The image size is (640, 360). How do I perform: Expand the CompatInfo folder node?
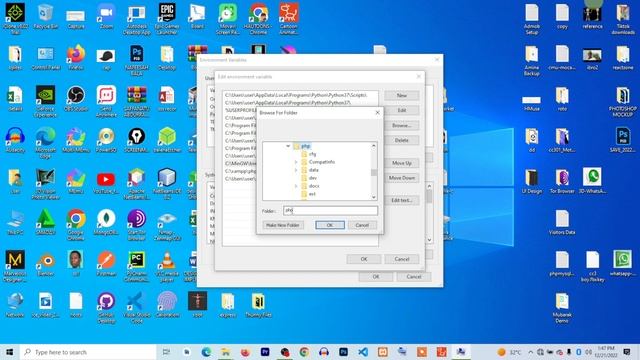point(296,162)
